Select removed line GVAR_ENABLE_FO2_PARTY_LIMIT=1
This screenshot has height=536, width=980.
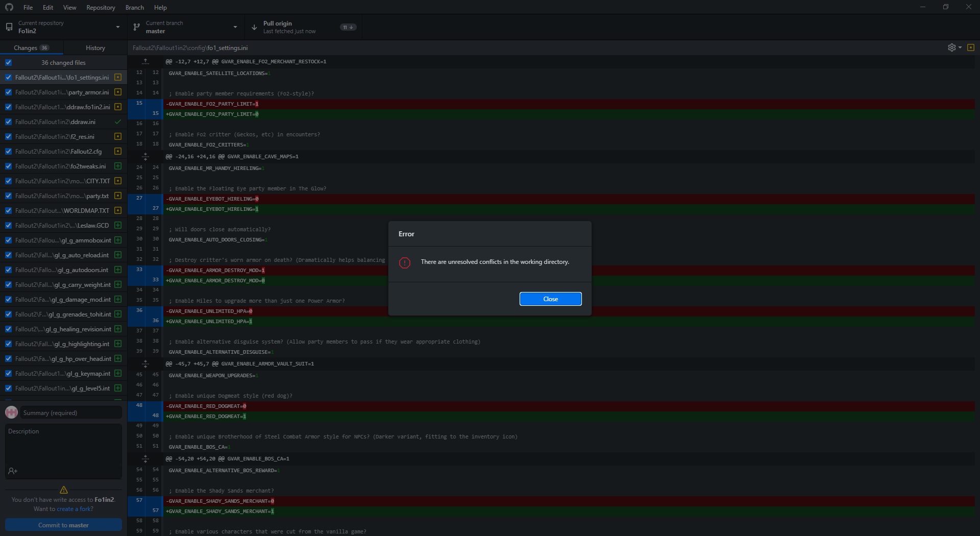pos(569,104)
